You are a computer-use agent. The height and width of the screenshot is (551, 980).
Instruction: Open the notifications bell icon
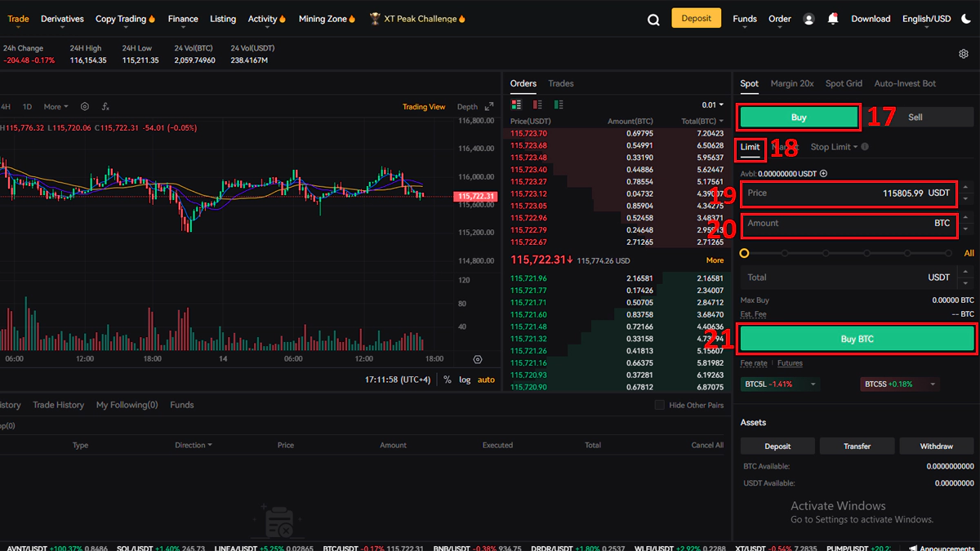coord(833,19)
